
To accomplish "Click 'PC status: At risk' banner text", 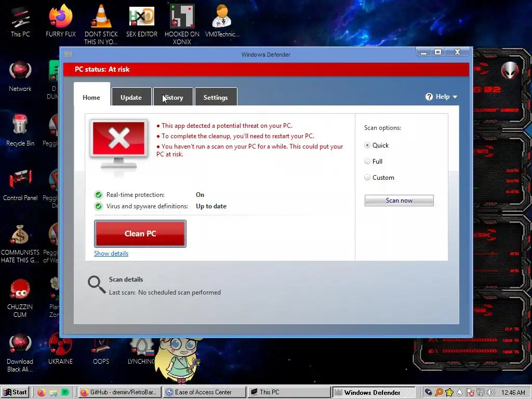I will click(102, 69).
